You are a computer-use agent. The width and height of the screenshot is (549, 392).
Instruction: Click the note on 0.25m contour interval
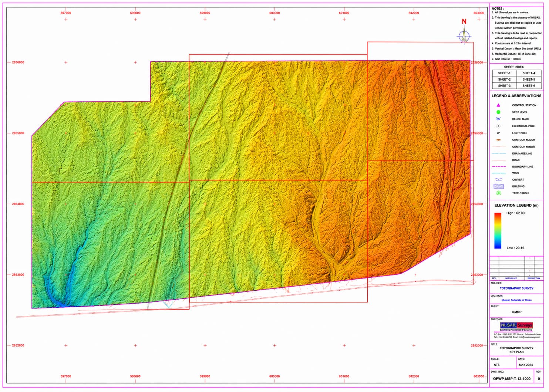(511, 43)
